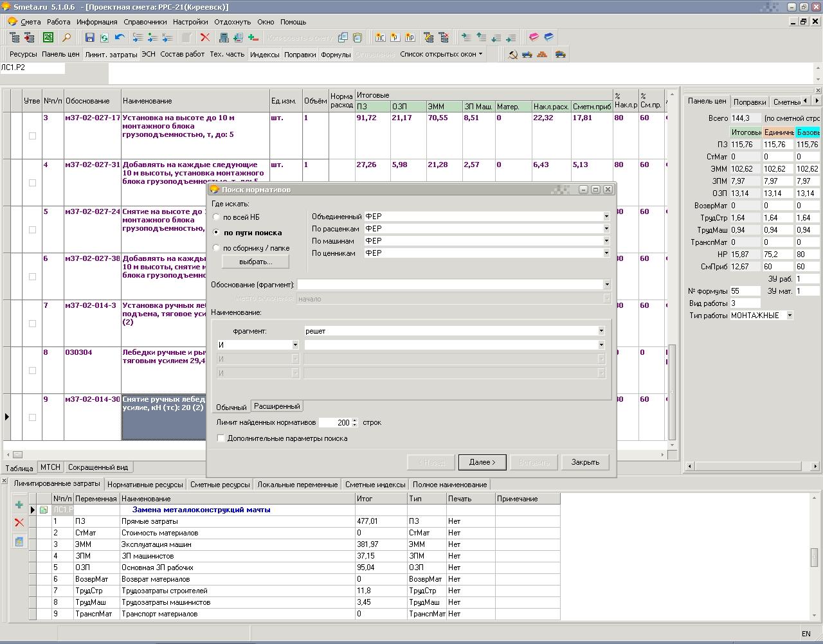Open the Справочники menu

(145, 22)
